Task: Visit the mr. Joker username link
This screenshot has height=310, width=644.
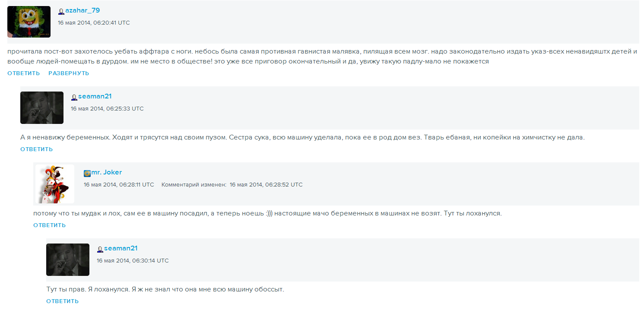Action: point(106,172)
